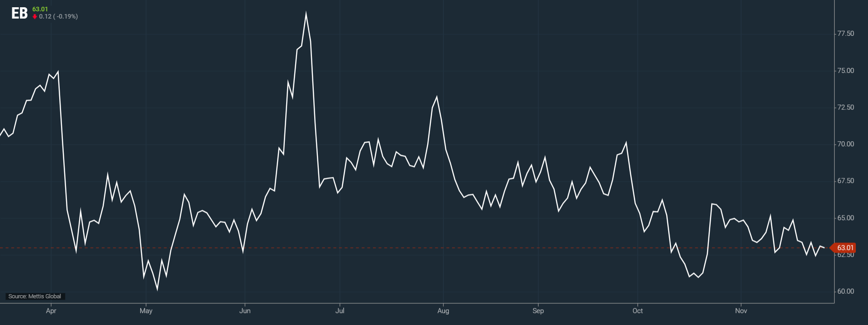Open the Source: Mettis Global label
Screen dimensions: 868x325
click(35, 296)
